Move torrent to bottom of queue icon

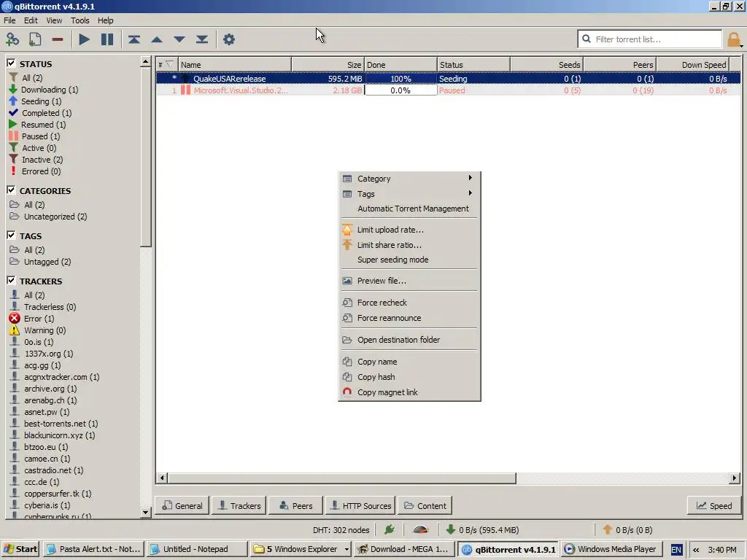pos(202,39)
